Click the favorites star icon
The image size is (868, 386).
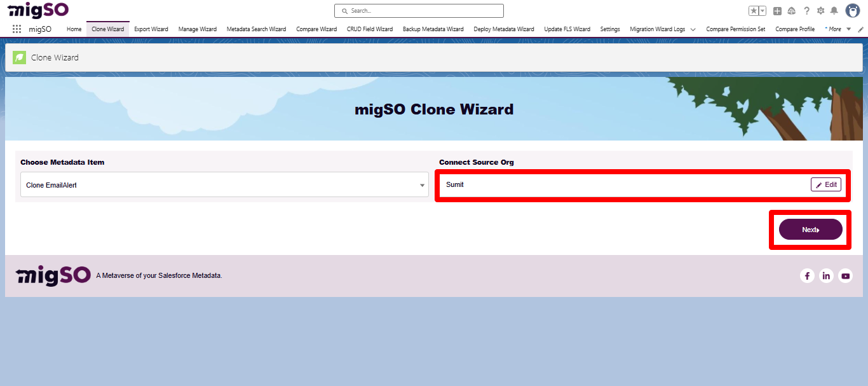tap(754, 11)
